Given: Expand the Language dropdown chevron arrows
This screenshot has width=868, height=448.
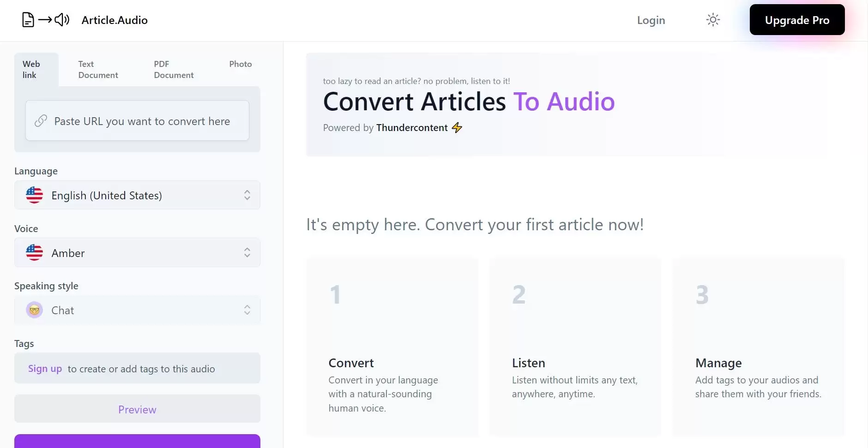Looking at the screenshot, I should (x=247, y=195).
